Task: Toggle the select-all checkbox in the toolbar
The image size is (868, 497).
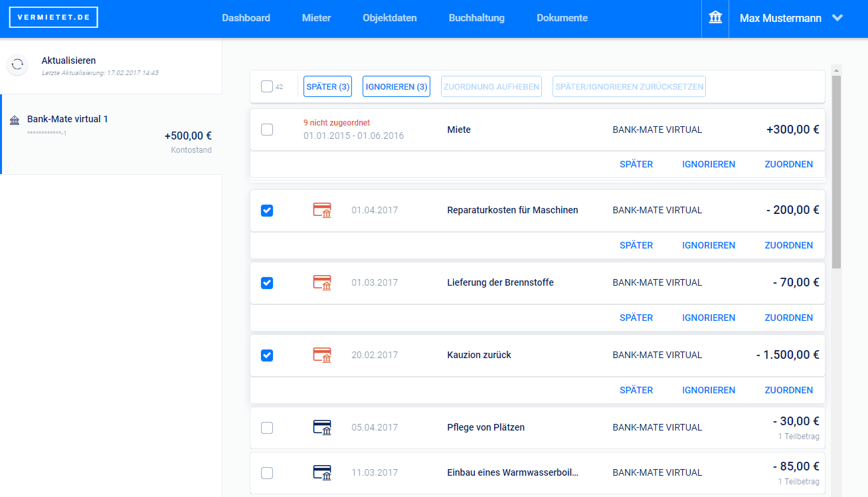Action: [267, 86]
